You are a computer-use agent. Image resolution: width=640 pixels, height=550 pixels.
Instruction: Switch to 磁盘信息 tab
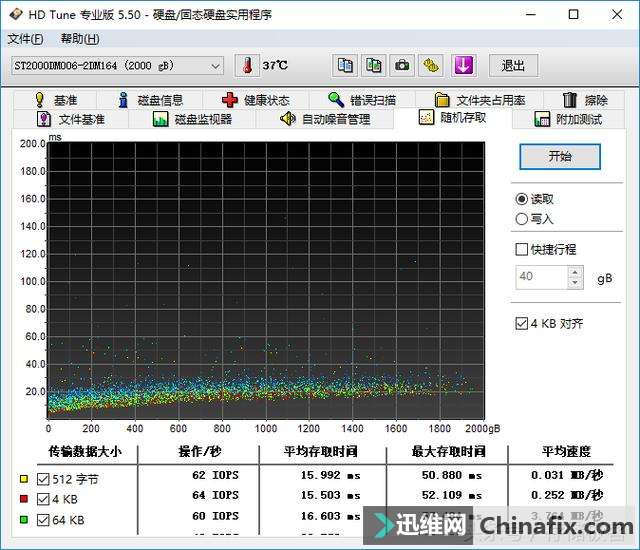pyautogui.click(x=150, y=100)
